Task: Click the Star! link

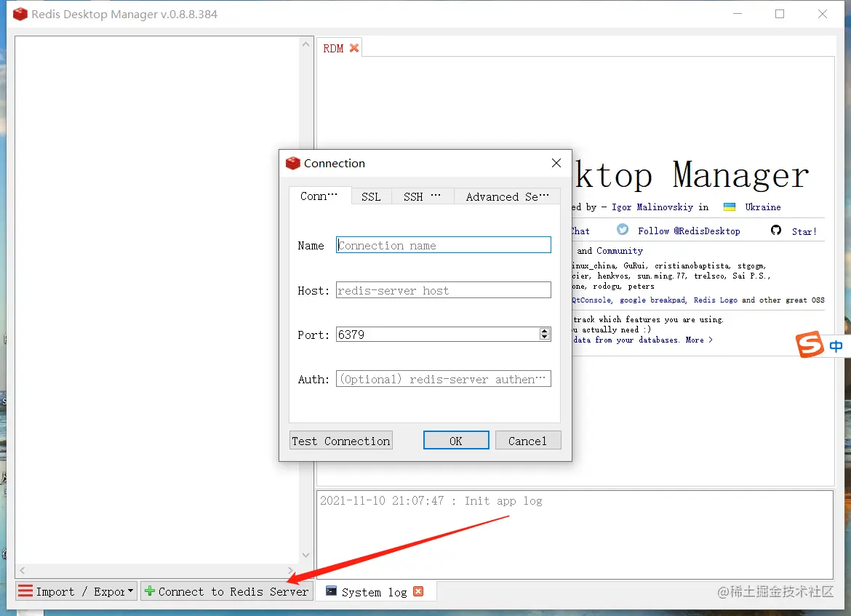Action: pyautogui.click(x=804, y=232)
